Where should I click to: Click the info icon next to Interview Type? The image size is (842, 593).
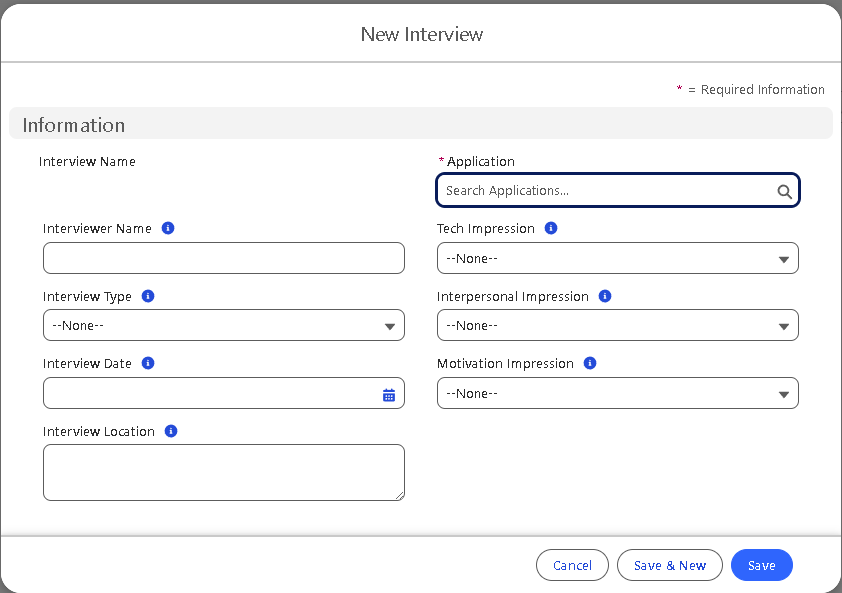148,296
